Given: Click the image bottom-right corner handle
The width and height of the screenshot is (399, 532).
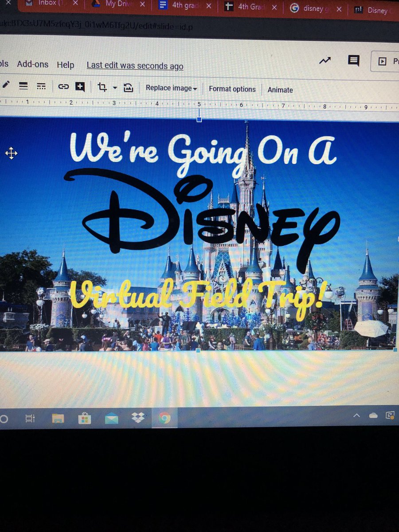Looking at the screenshot, I should [396, 349].
